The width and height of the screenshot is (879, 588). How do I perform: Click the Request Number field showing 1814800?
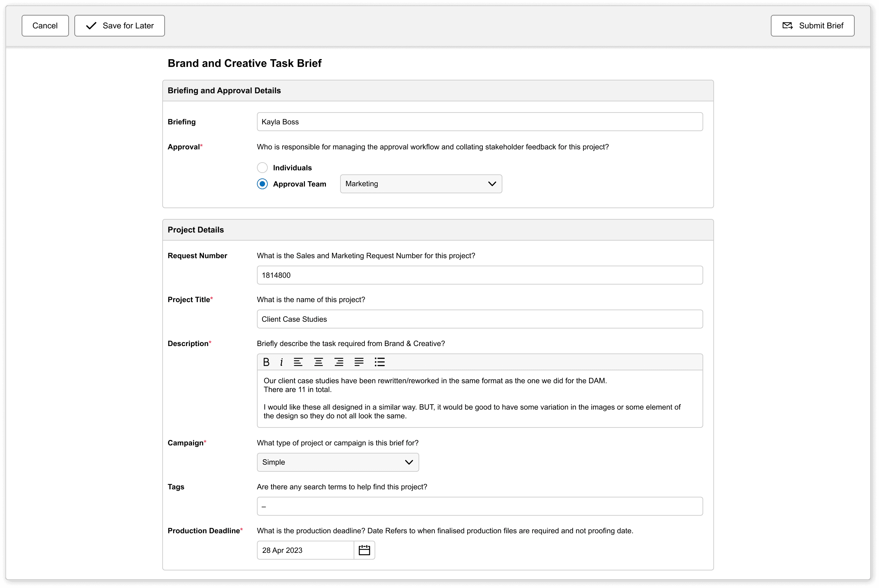[479, 275]
